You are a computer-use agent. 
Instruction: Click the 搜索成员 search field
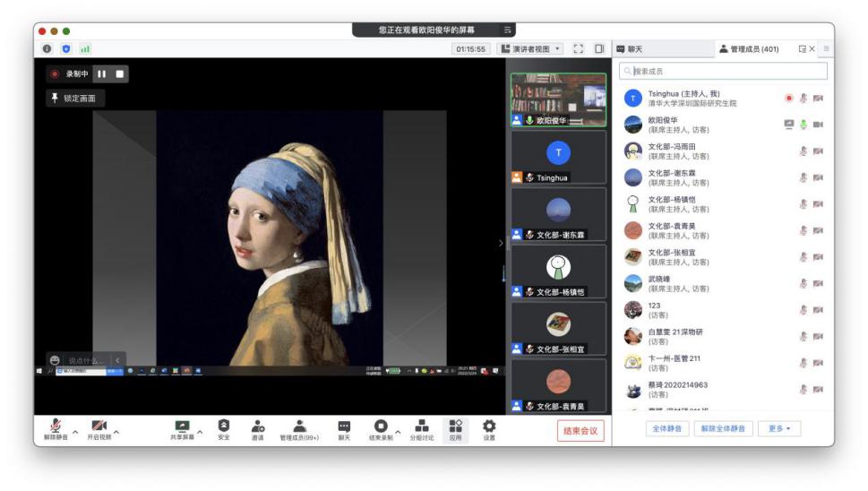pos(724,71)
